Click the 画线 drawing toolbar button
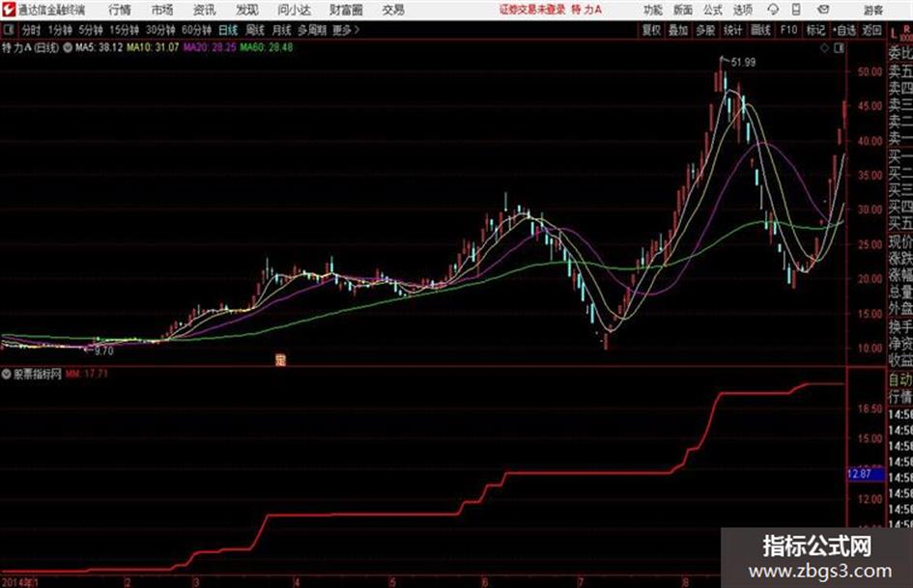 (760, 30)
